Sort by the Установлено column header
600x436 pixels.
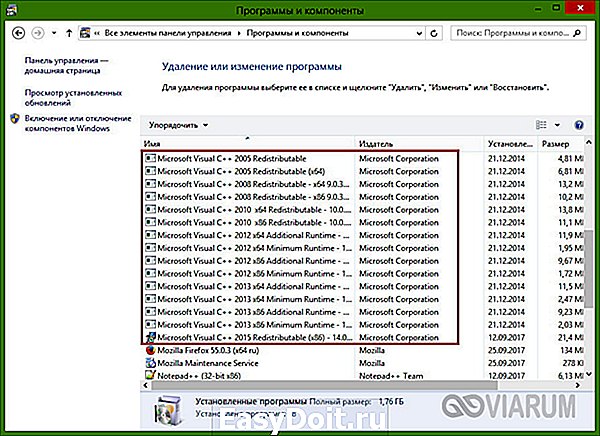click(511, 144)
